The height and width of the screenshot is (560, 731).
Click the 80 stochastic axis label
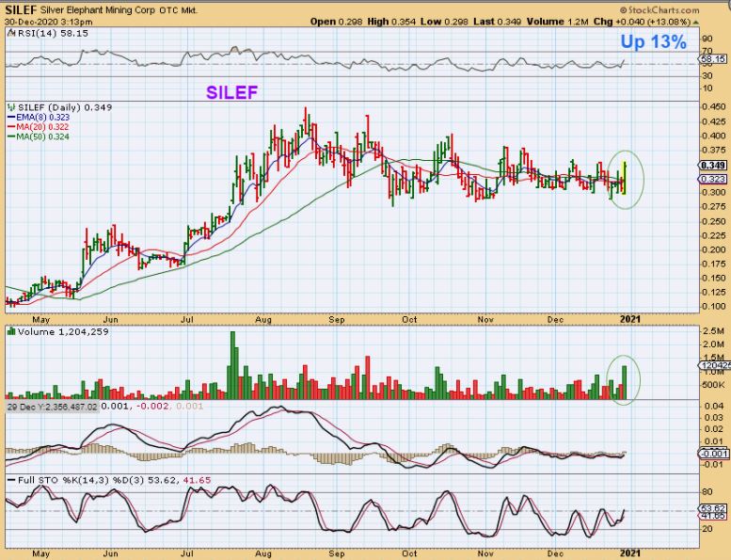click(x=707, y=492)
